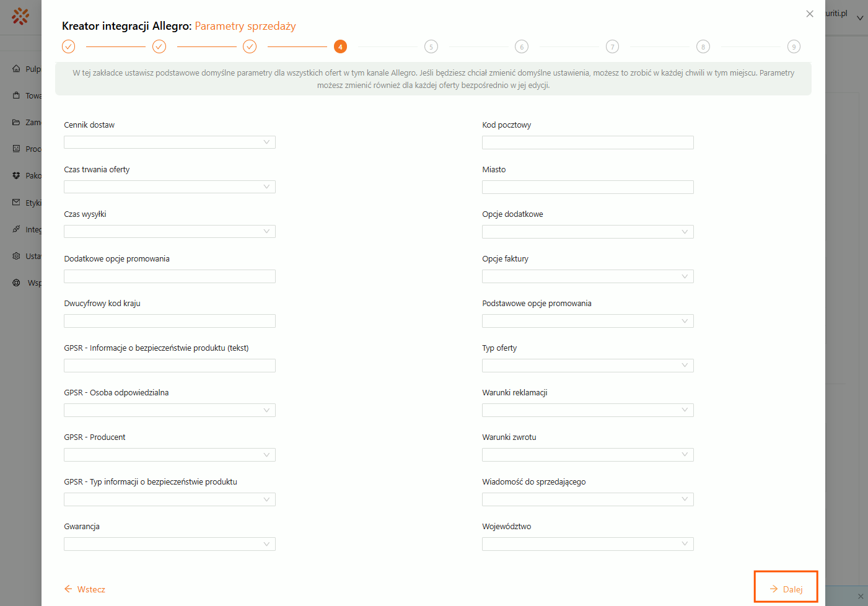The height and width of the screenshot is (606, 868).
Task: Go back using the Wstecz link
Action: tap(85, 589)
